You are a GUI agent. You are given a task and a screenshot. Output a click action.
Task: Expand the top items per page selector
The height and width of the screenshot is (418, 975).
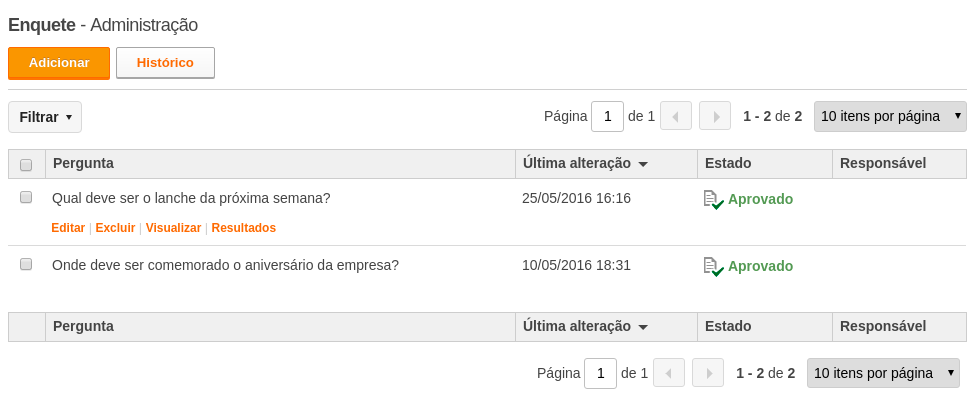click(x=890, y=116)
